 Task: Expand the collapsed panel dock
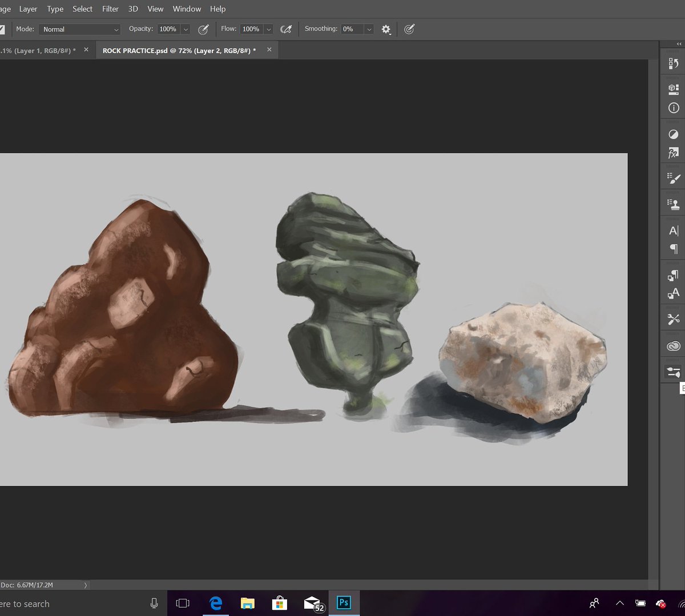pyautogui.click(x=679, y=44)
